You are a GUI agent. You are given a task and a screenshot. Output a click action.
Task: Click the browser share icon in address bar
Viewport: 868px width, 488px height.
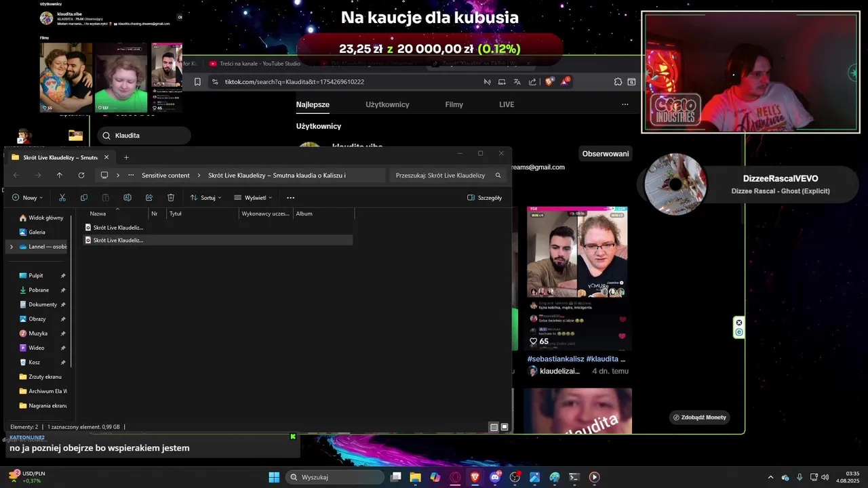(x=532, y=82)
